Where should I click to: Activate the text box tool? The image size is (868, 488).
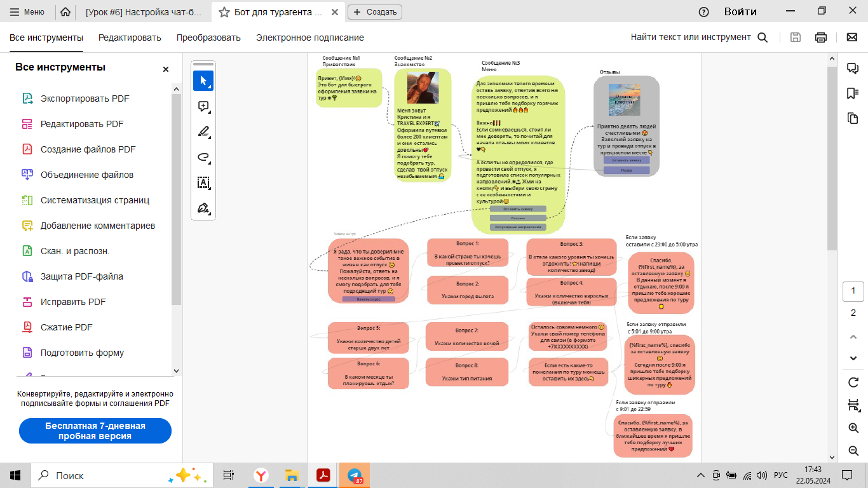coord(203,183)
